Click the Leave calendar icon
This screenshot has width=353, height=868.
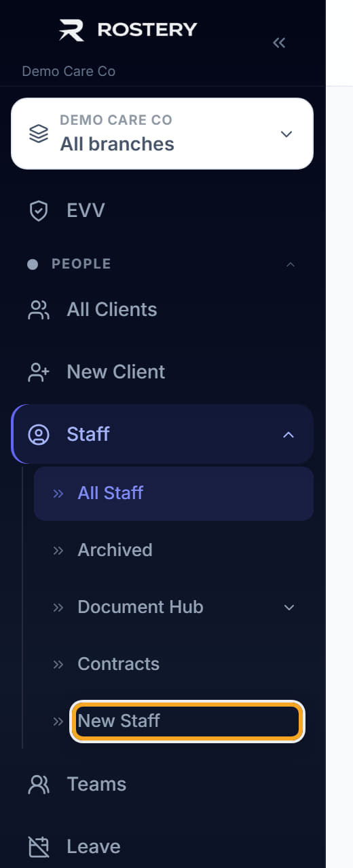click(39, 847)
